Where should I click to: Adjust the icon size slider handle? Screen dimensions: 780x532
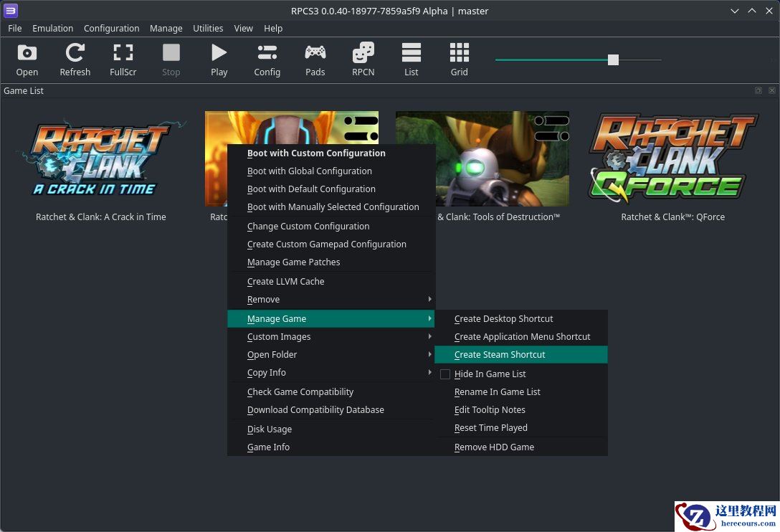pos(613,60)
